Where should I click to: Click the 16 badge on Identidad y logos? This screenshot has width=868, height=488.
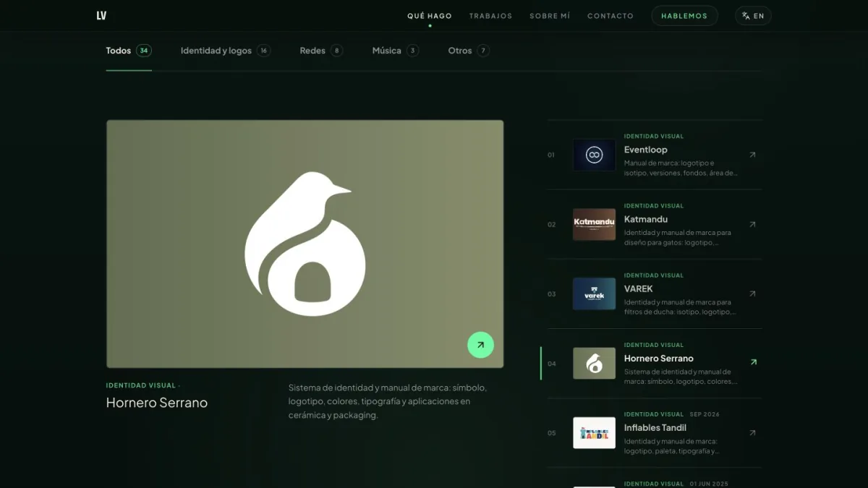[x=264, y=51]
